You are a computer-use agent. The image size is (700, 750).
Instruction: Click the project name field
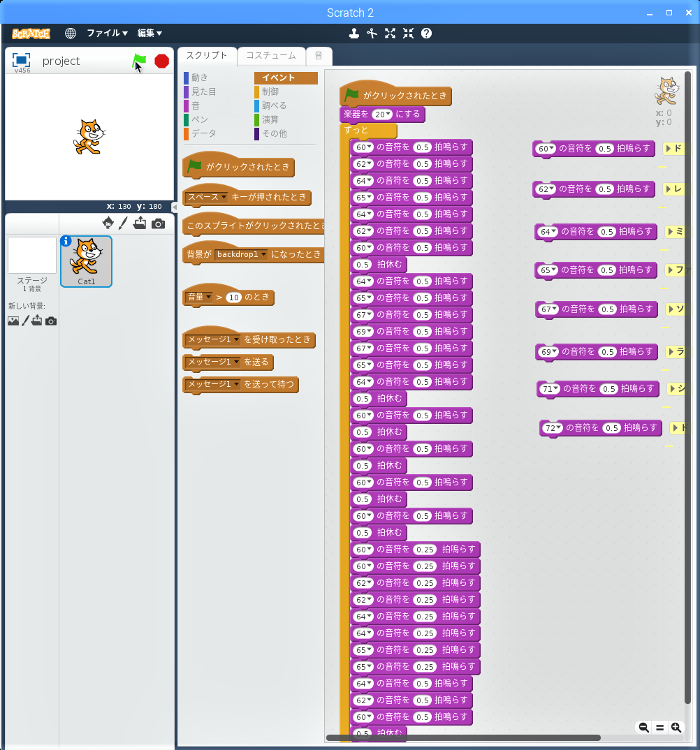click(x=61, y=61)
